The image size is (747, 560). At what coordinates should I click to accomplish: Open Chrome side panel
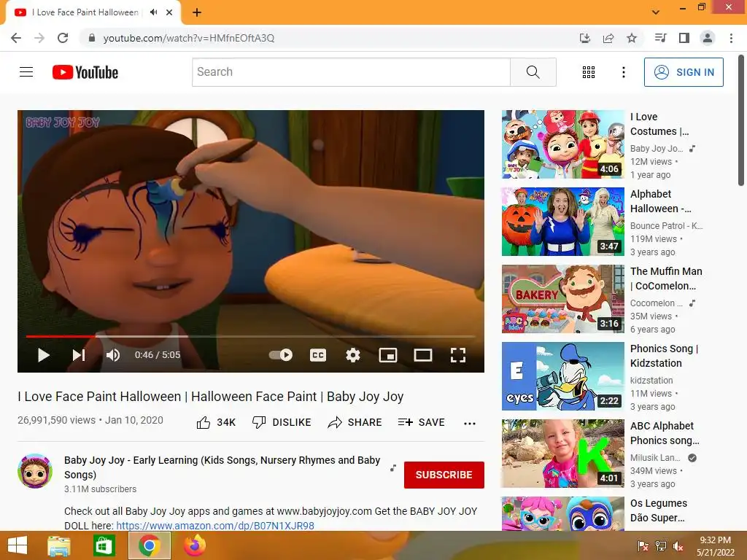coord(684,38)
